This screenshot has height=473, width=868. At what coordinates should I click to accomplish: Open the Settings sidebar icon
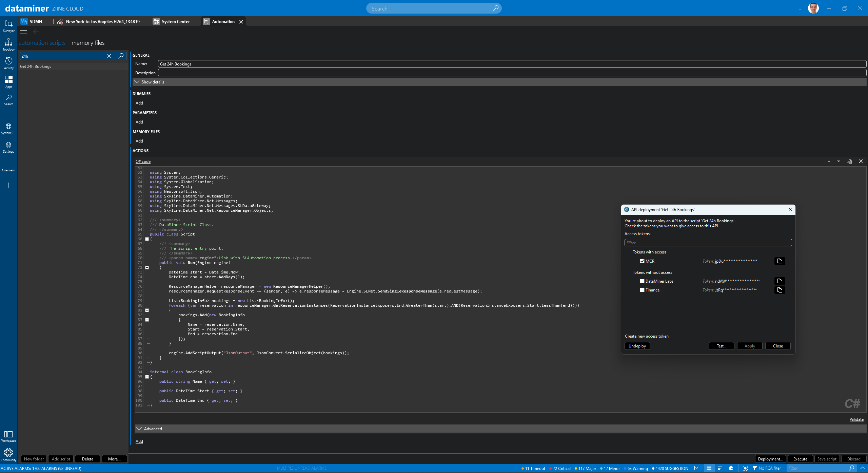(x=8, y=148)
